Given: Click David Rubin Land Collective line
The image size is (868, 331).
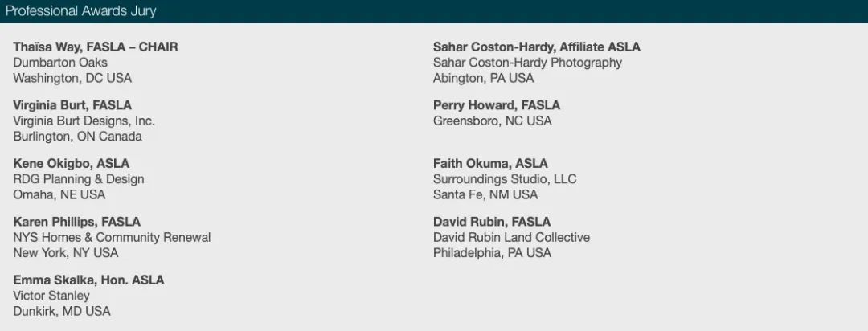Looking at the screenshot, I should pyautogui.click(x=511, y=238).
